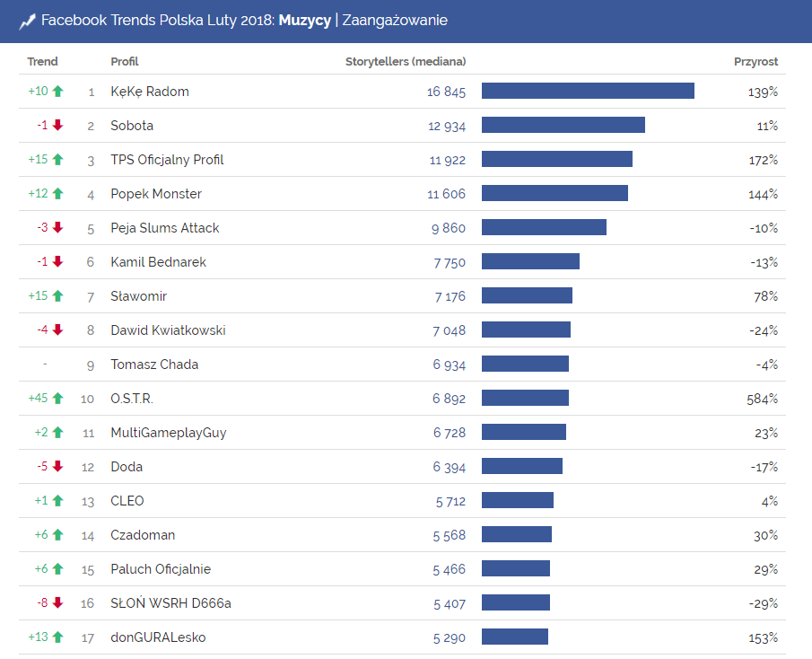Image resolution: width=812 pixels, height=659 pixels.
Task: Click the MultiGameplayGuy profile name
Action: point(169,433)
